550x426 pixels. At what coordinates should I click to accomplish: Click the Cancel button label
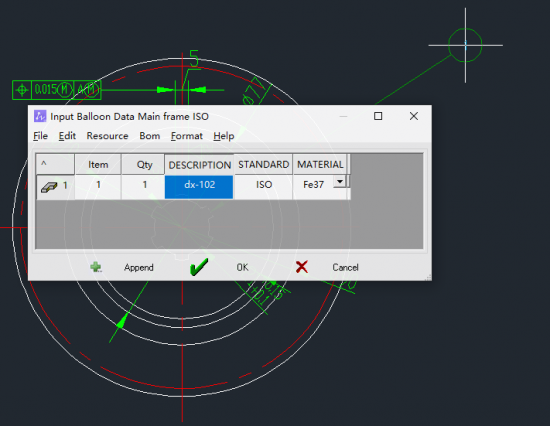345,267
